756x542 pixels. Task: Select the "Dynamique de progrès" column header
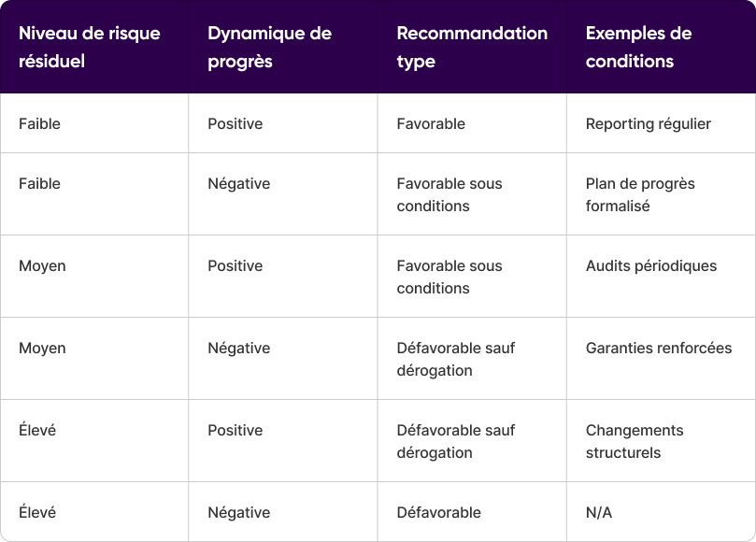(x=269, y=47)
